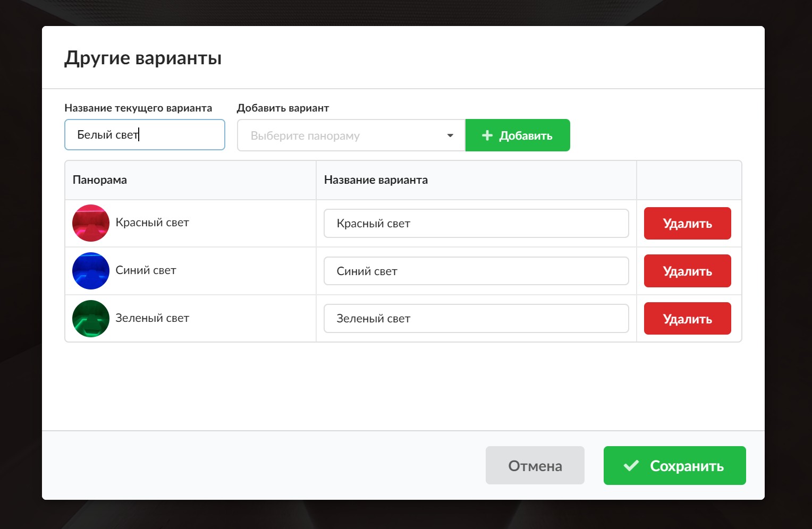Click the 'Панорама' column header
The image size is (812, 529).
point(100,180)
